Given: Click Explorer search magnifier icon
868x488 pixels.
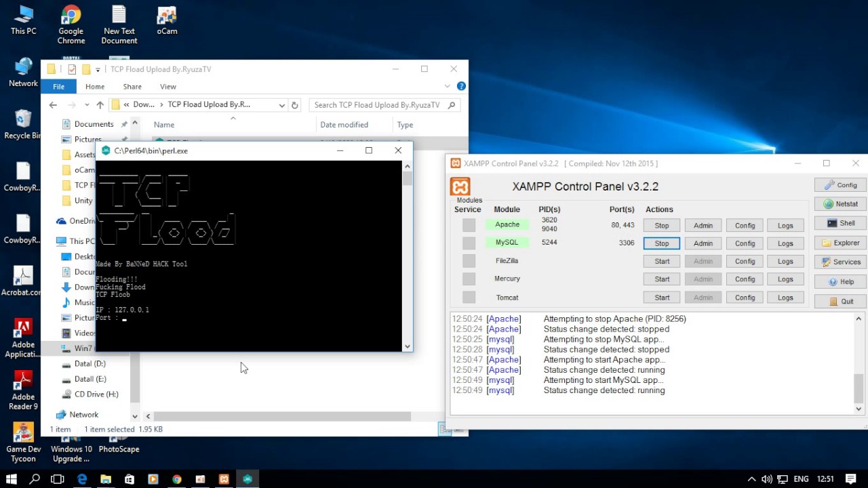Looking at the screenshot, I should click(452, 105).
